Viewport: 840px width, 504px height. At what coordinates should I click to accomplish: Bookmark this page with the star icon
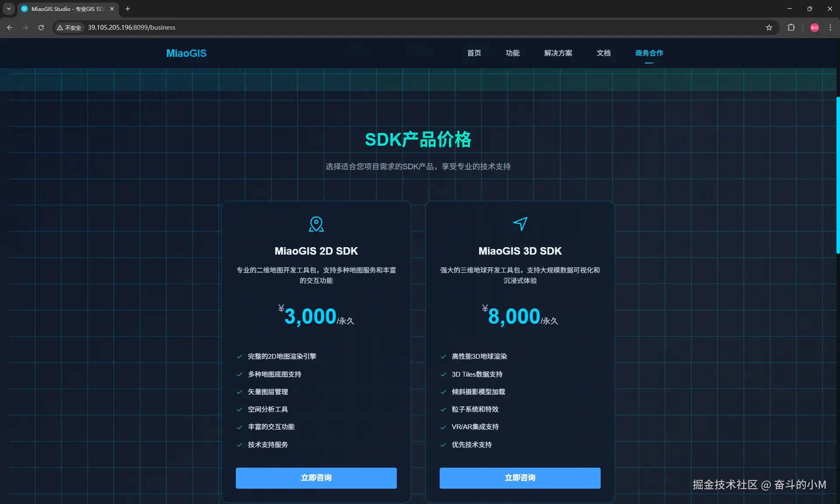tap(769, 28)
